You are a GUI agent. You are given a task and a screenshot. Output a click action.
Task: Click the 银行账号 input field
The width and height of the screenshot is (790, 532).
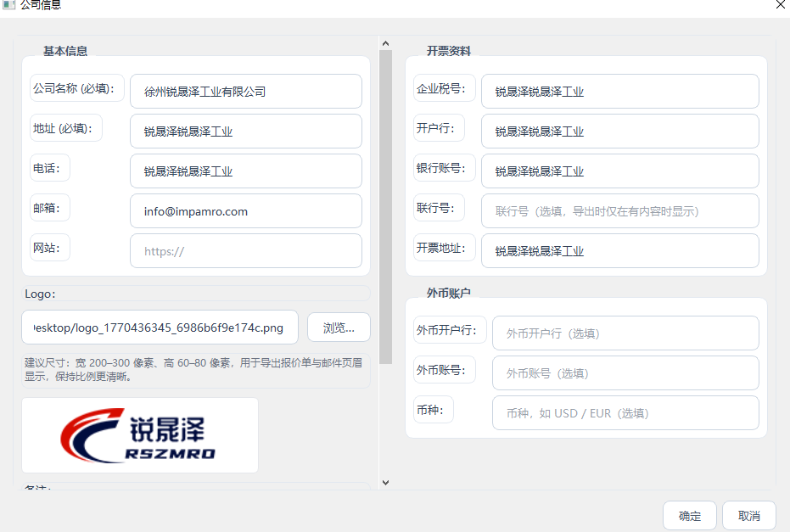619,171
